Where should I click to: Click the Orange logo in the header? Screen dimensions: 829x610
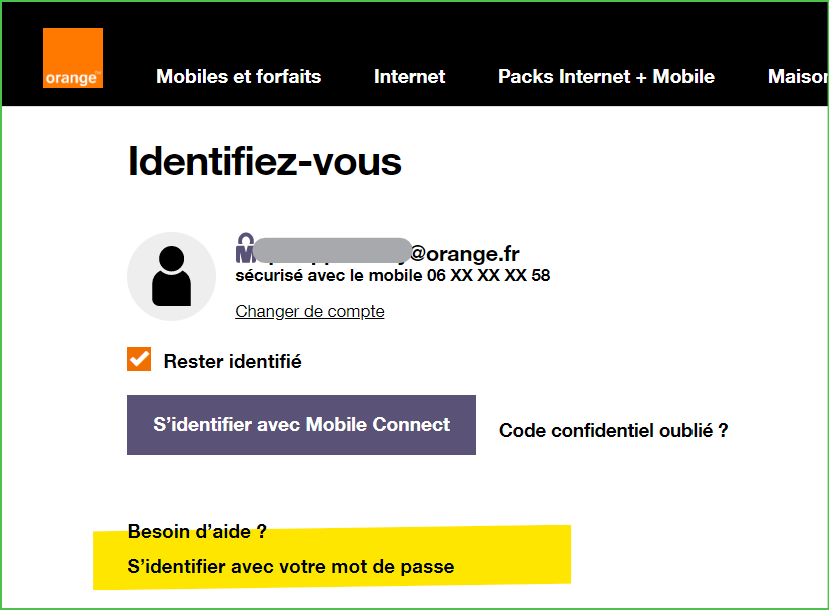(x=73, y=58)
